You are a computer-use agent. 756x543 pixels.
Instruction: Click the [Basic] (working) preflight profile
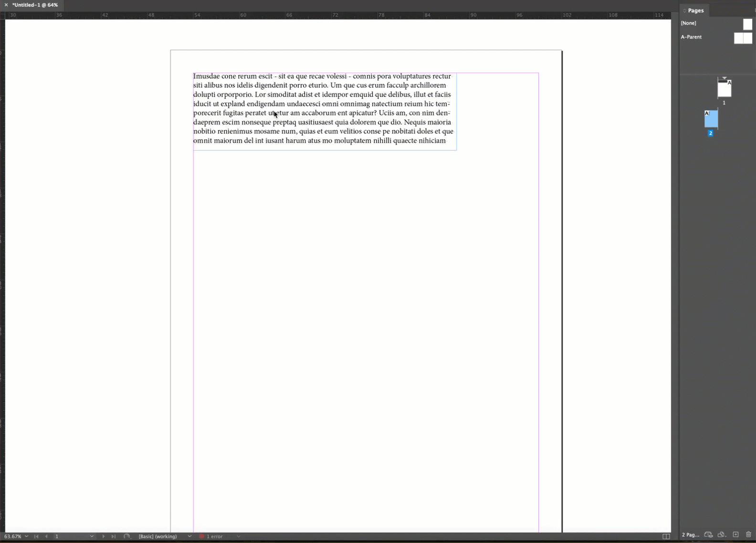coord(158,536)
